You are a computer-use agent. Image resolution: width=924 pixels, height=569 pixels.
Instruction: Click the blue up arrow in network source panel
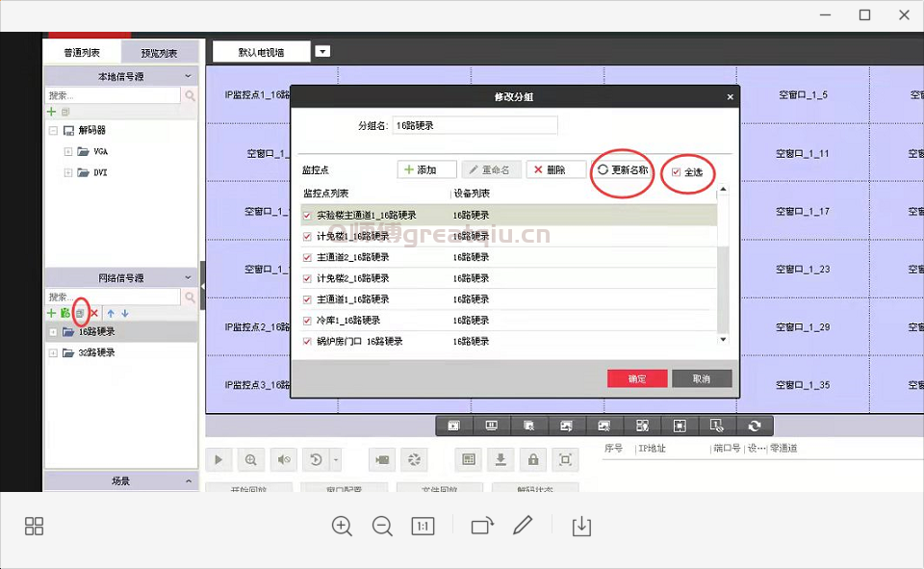(112, 313)
